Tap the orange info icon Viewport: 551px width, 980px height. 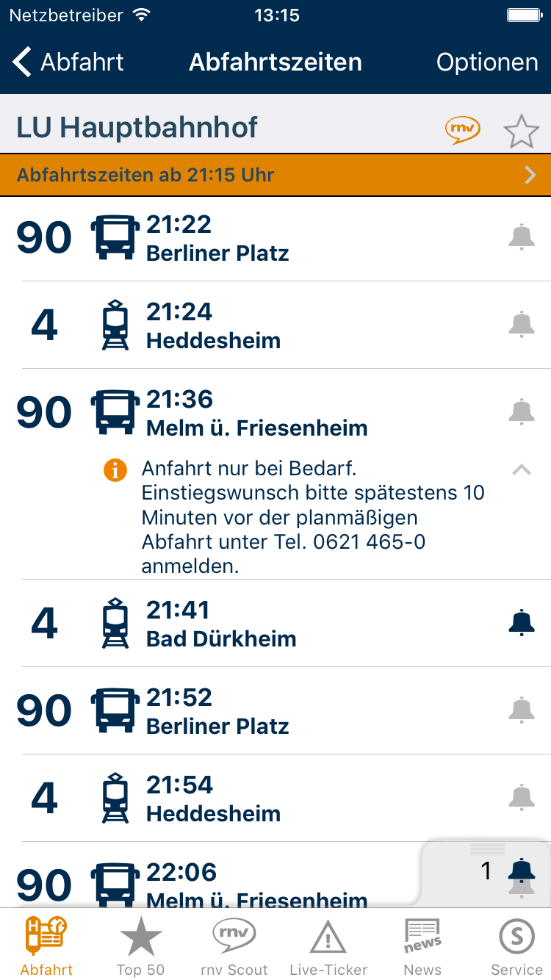pyautogui.click(x=115, y=469)
